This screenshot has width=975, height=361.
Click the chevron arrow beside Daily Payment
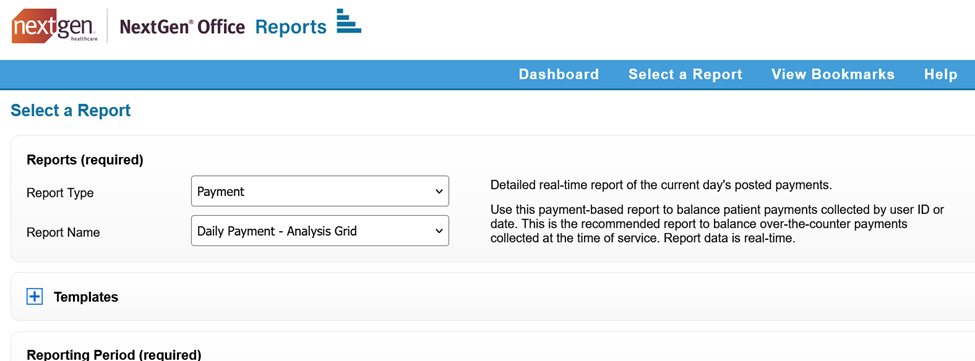click(439, 231)
